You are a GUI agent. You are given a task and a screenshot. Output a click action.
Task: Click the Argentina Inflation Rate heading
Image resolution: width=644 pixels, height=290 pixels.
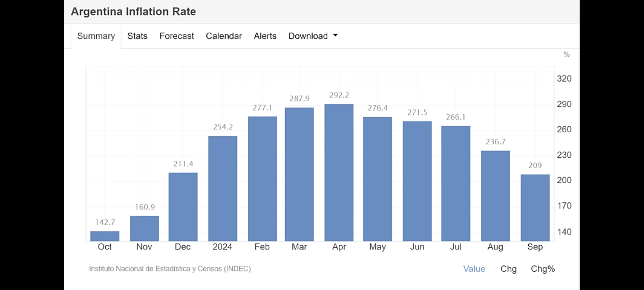(x=133, y=12)
